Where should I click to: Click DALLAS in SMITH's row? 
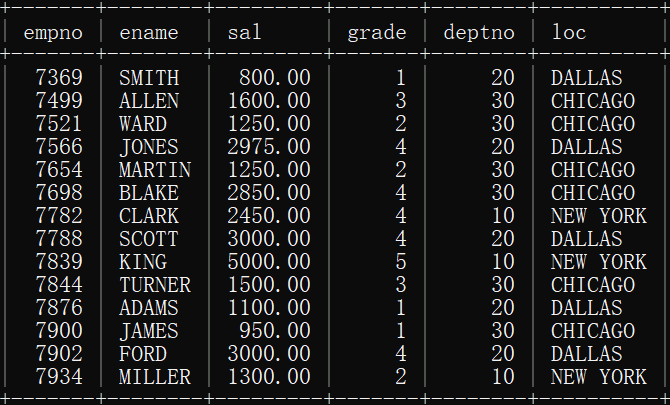coord(587,78)
